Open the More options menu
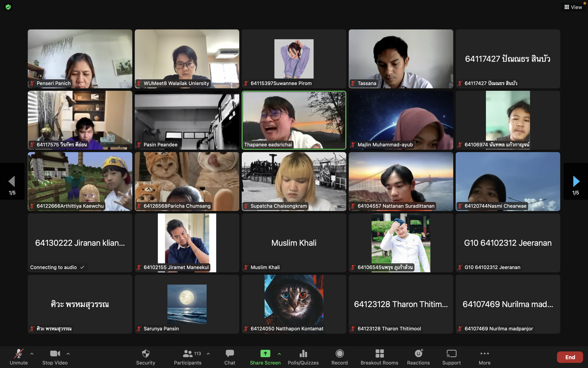The image size is (588, 368). pyautogui.click(x=484, y=354)
